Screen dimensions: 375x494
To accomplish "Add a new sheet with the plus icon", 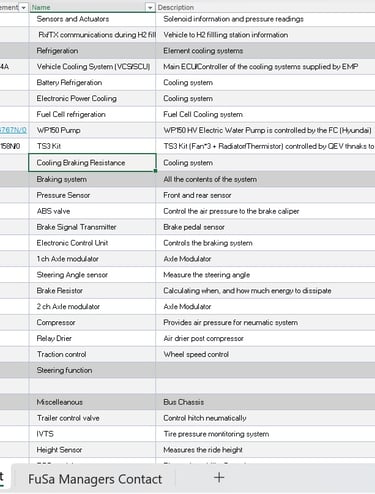I will [x=219, y=478].
